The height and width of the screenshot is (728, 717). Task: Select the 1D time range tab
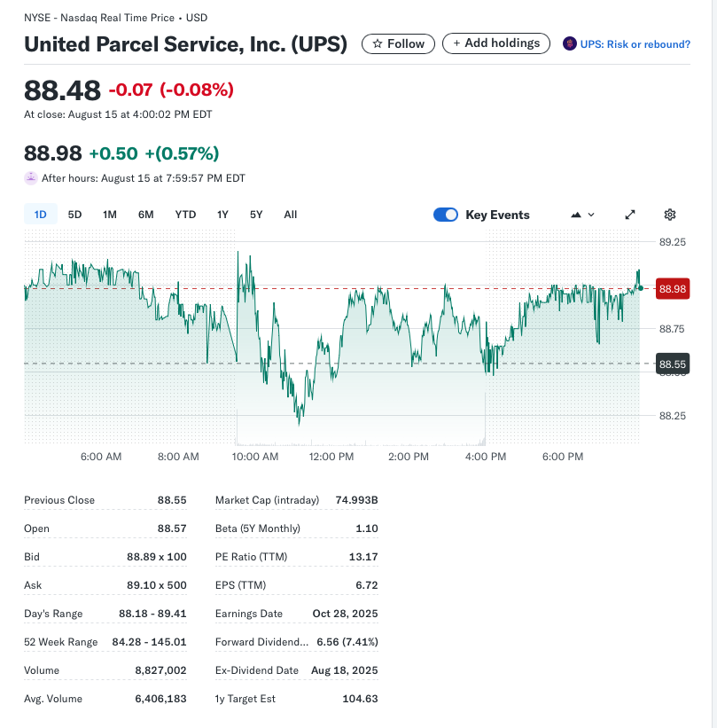pos(41,215)
